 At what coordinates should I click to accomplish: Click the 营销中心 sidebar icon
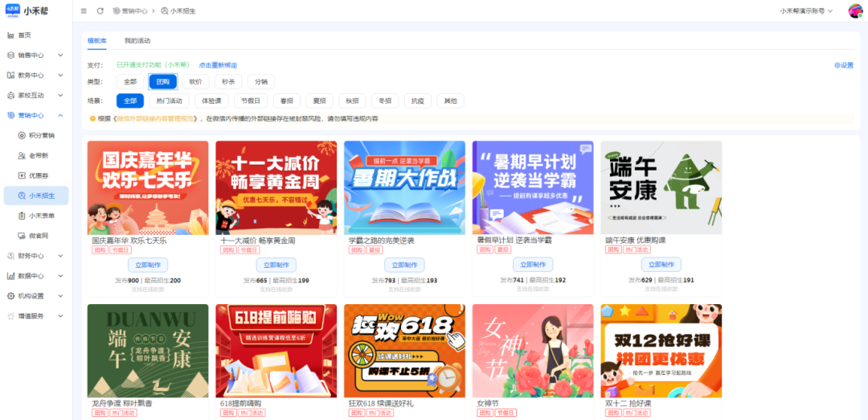pos(10,115)
